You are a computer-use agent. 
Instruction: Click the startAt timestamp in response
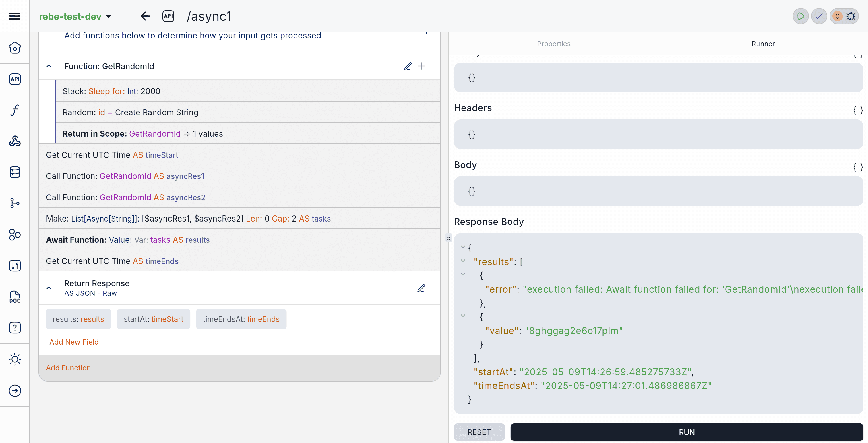[605, 372]
